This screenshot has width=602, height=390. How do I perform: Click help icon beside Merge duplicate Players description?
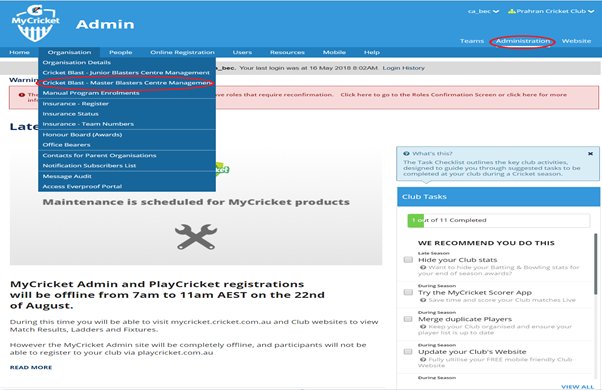pos(423,327)
